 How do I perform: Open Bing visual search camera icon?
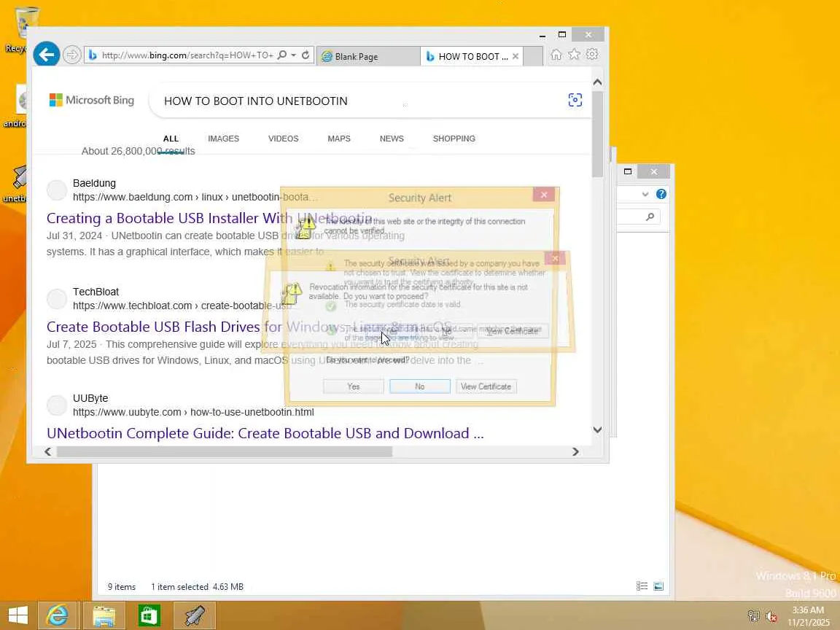tap(575, 100)
